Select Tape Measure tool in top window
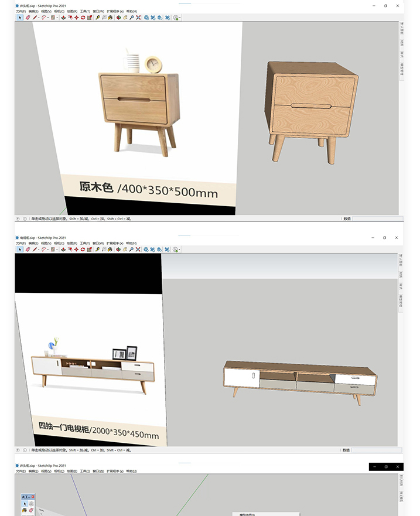Viewport: 420px width, 516px height. (98, 18)
